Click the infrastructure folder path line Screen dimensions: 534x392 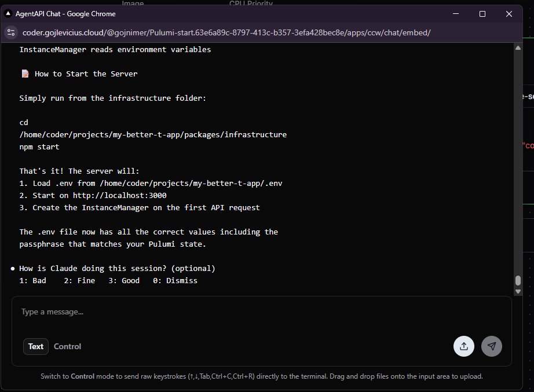point(153,134)
